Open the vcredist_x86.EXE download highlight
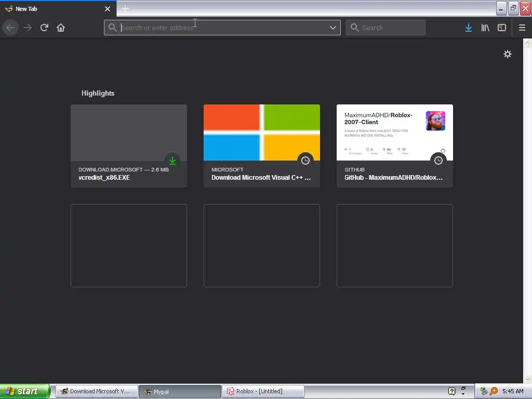532x399 pixels. [x=129, y=146]
